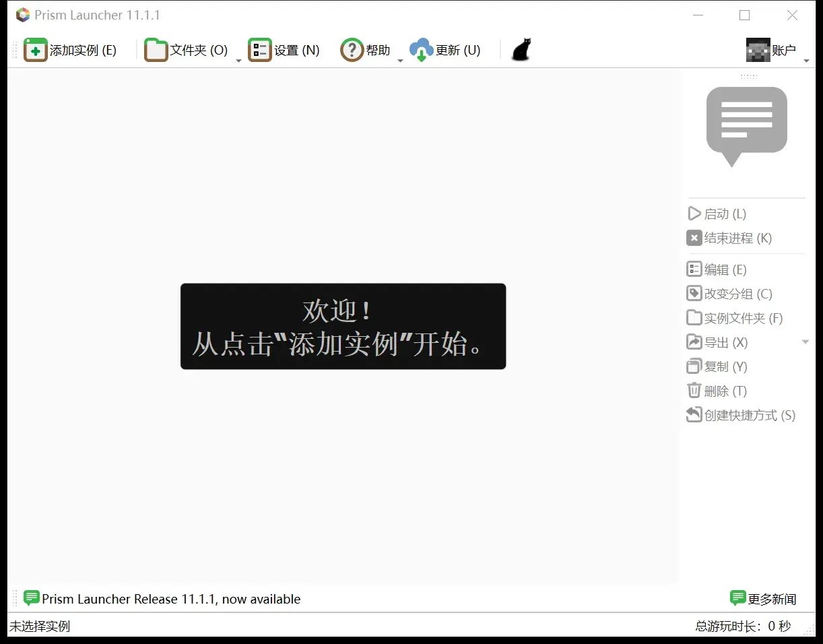Click the black cat icon in toolbar
This screenshot has height=644, width=823.
521,51
